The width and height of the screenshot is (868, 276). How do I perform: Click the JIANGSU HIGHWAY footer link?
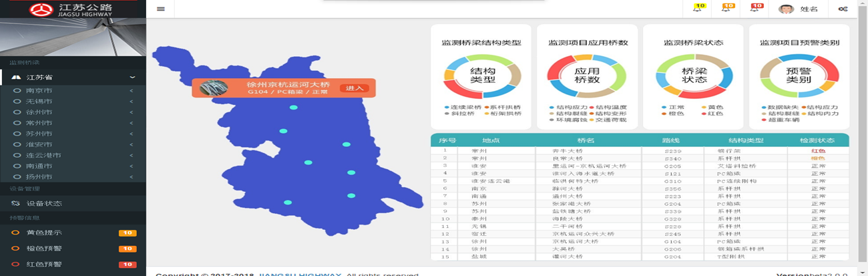pyautogui.click(x=300, y=274)
